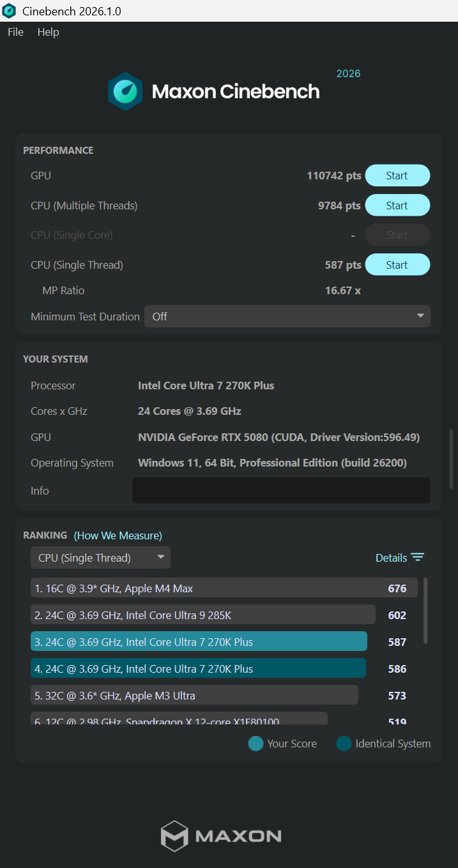
Task: Click the Cinebench app icon in title bar
Action: [10, 11]
